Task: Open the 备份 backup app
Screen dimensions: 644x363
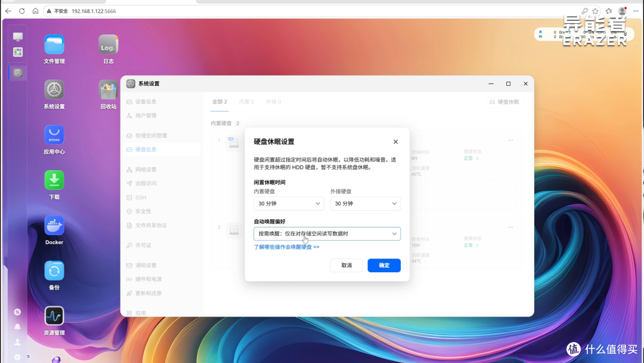Action: [54, 271]
